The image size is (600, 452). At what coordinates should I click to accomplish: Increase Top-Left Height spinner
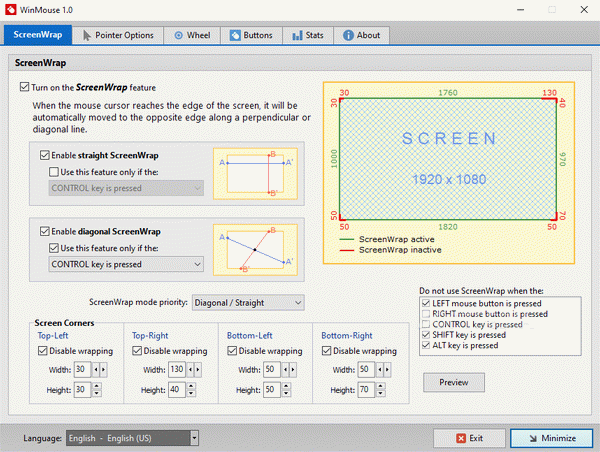pos(97,386)
